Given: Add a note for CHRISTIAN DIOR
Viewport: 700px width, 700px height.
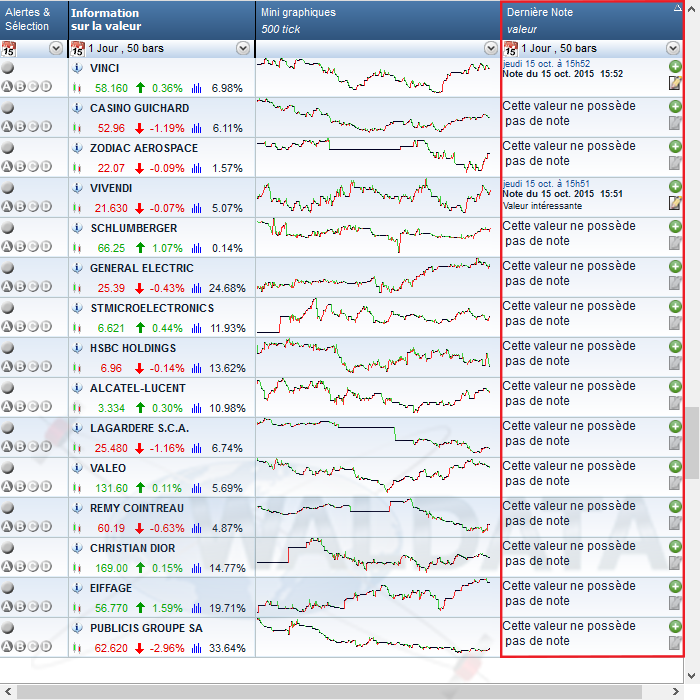Looking at the screenshot, I should (x=675, y=546).
